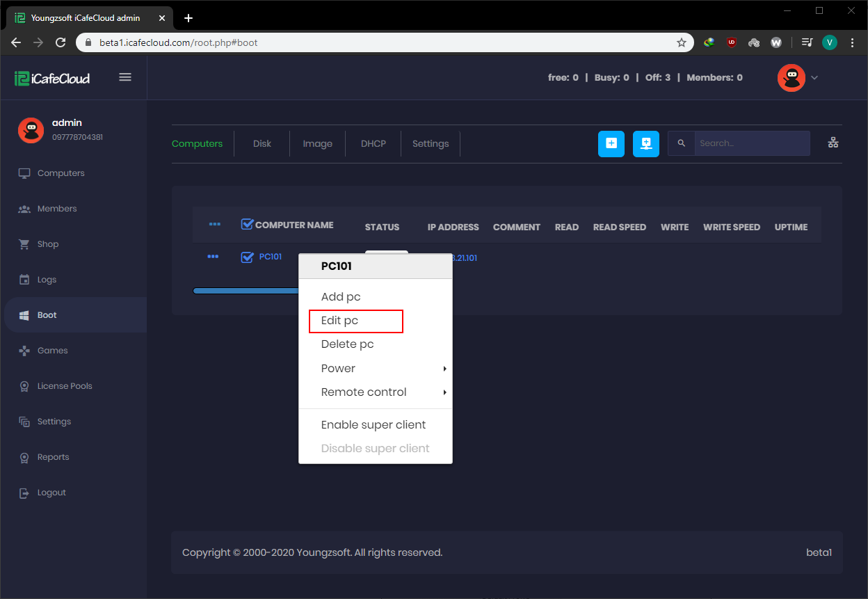Open the Reports section

click(x=53, y=456)
